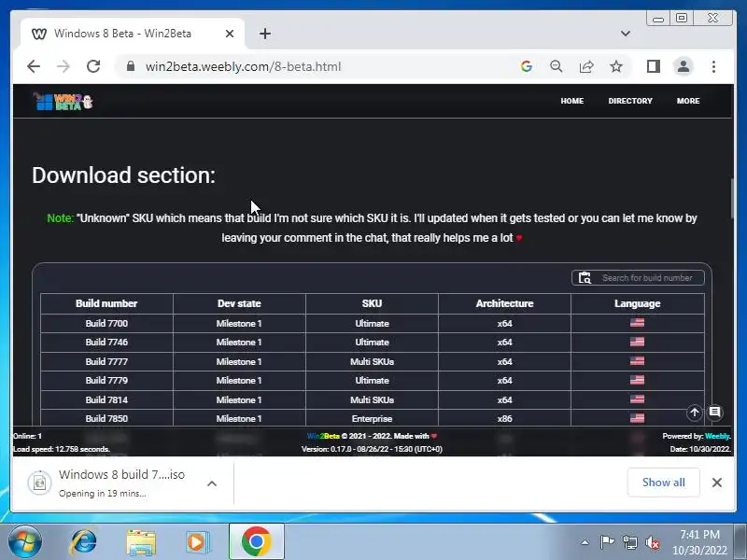Click the US flag in Build 7700 row
The image size is (747, 560).
tap(637, 322)
